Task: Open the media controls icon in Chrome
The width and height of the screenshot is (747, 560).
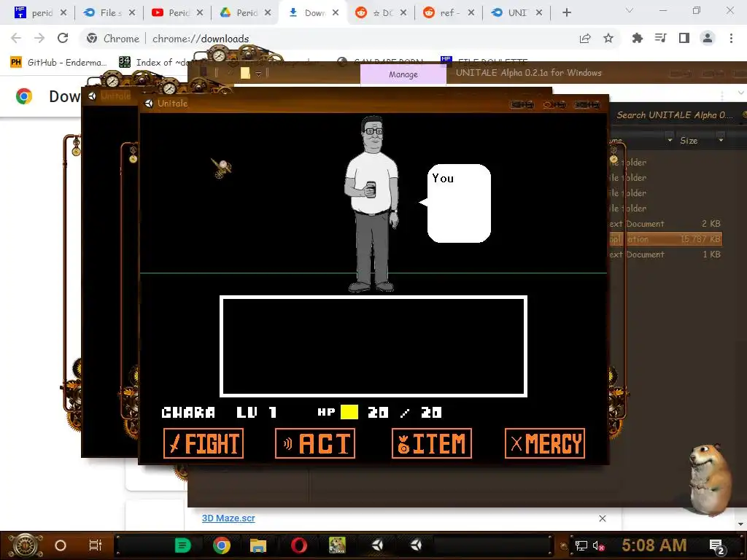Action: tap(660, 38)
